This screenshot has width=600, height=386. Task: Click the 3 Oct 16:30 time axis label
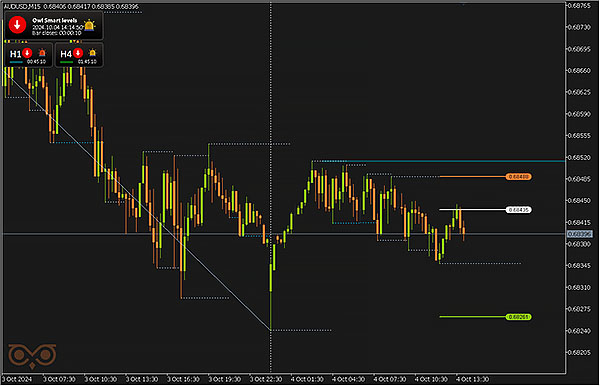point(183,379)
